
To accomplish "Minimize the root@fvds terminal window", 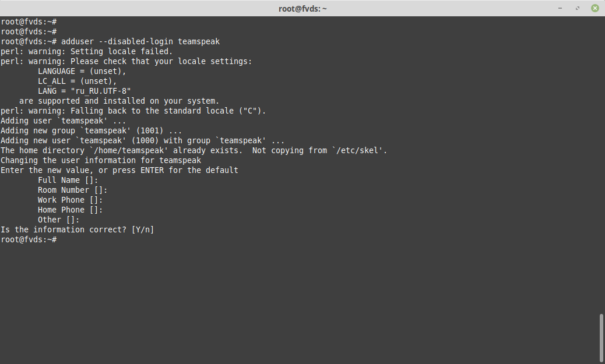I will click(x=560, y=8).
